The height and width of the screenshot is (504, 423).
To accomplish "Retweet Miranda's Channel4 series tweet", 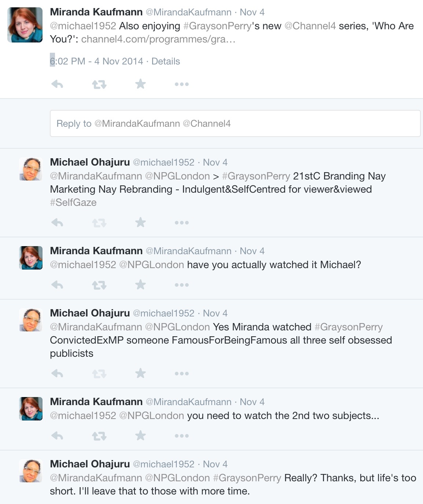I will point(99,85).
